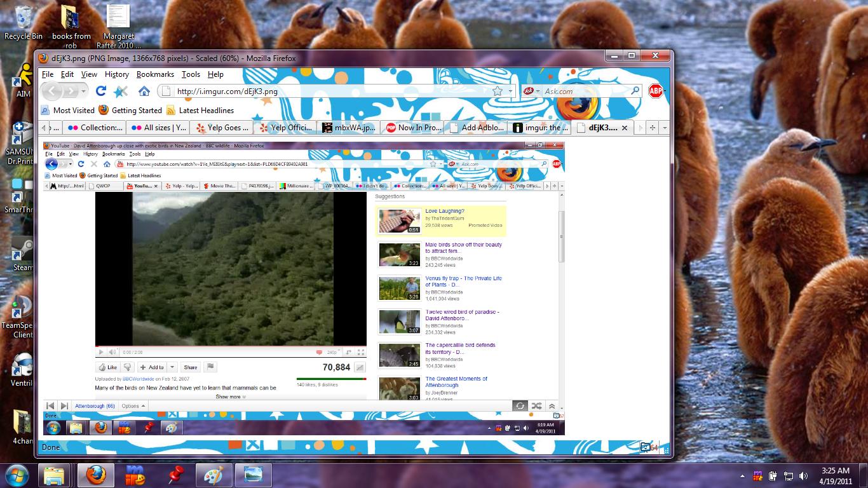The height and width of the screenshot is (488, 868).
Task: Show hidden system tray icons
Action: click(x=742, y=475)
